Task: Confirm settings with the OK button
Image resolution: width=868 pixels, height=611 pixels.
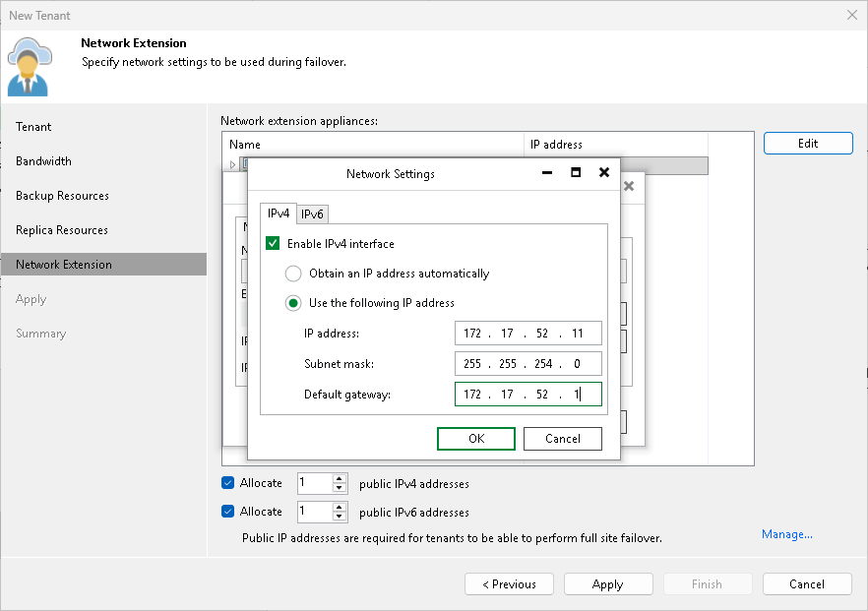Action: pos(476,438)
